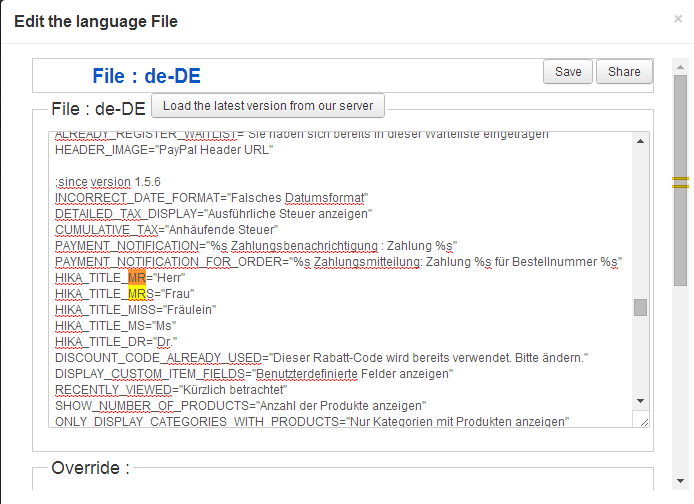Click the Save button
Image resolution: width=694 pixels, height=504 pixels.
568,72
